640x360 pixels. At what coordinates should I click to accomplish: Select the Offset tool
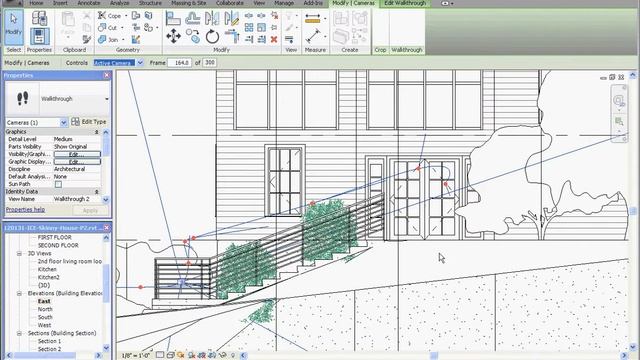[192, 18]
